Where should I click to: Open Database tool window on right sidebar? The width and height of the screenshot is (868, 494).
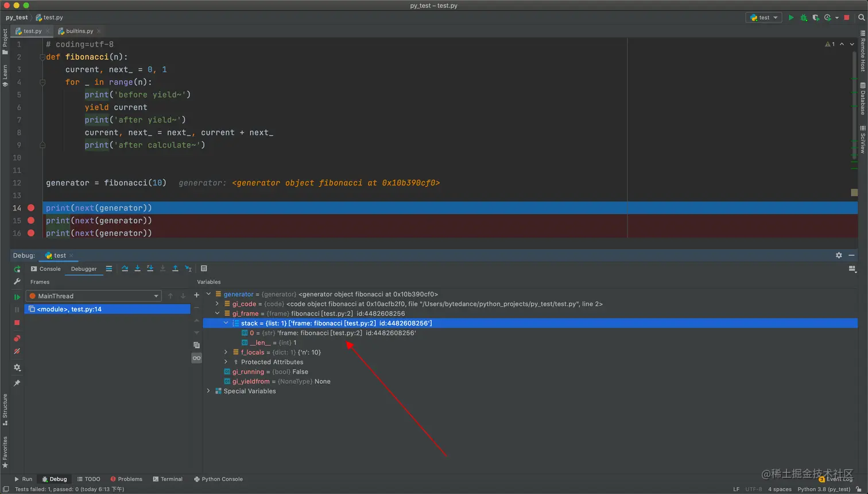point(862,98)
